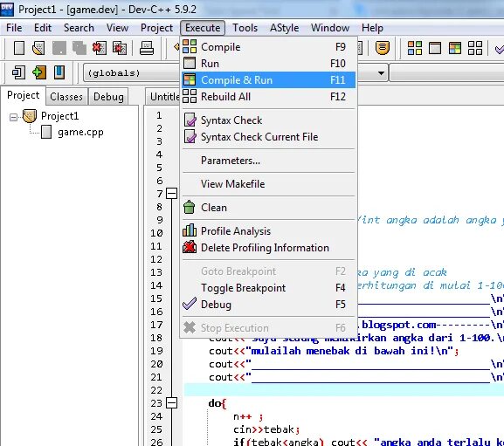The width and height of the screenshot is (504, 446).
Task: Open Parameters... from Execute menu
Action: 269,161
